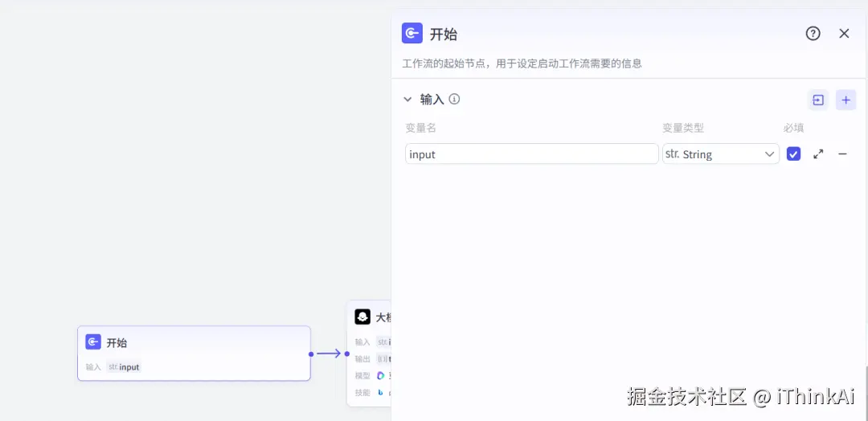Click the 大模型 node input connection port
Image resolution: width=868 pixels, height=421 pixels.
(x=347, y=354)
